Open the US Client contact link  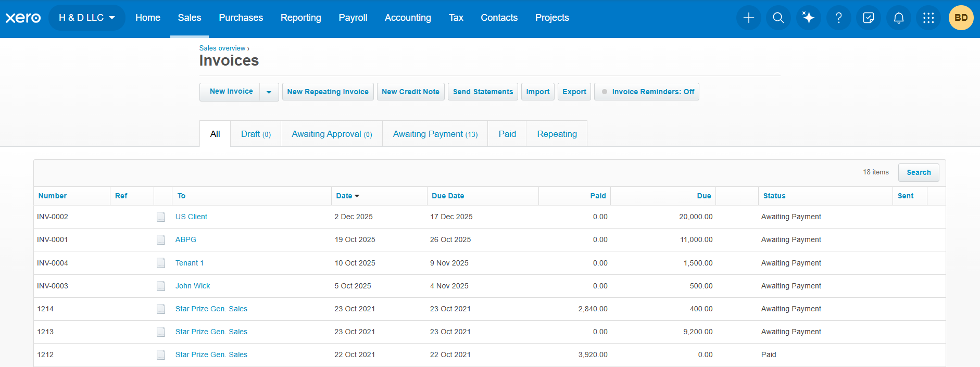click(191, 217)
